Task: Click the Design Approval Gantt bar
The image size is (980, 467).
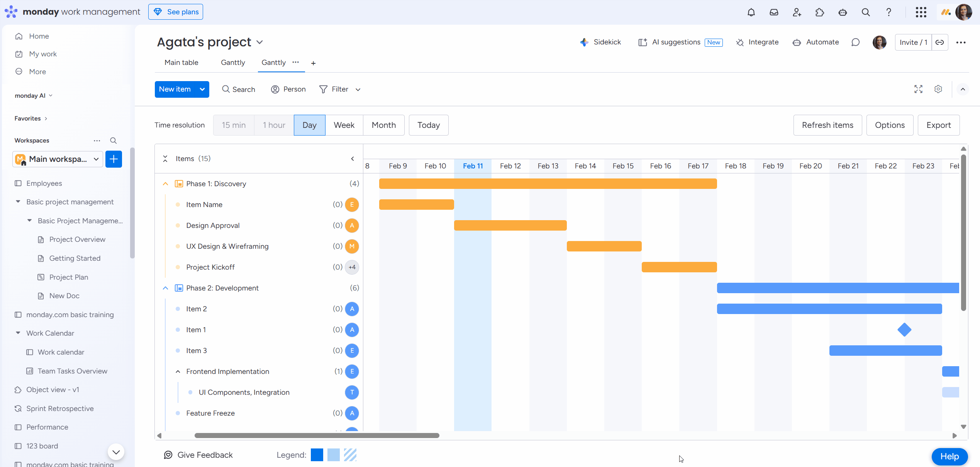Action: point(510,226)
